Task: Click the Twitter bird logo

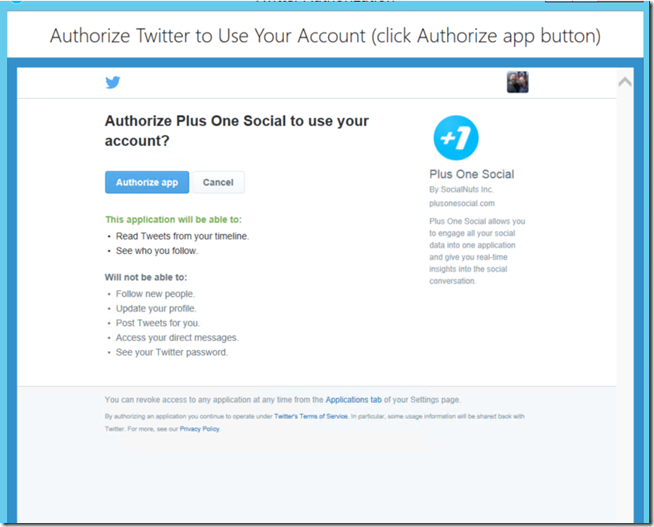Action: pos(113,82)
